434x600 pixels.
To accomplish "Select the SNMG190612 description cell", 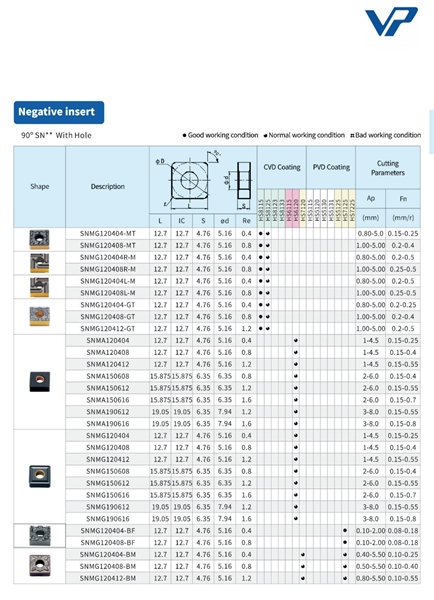I will [x=108, y=507].
